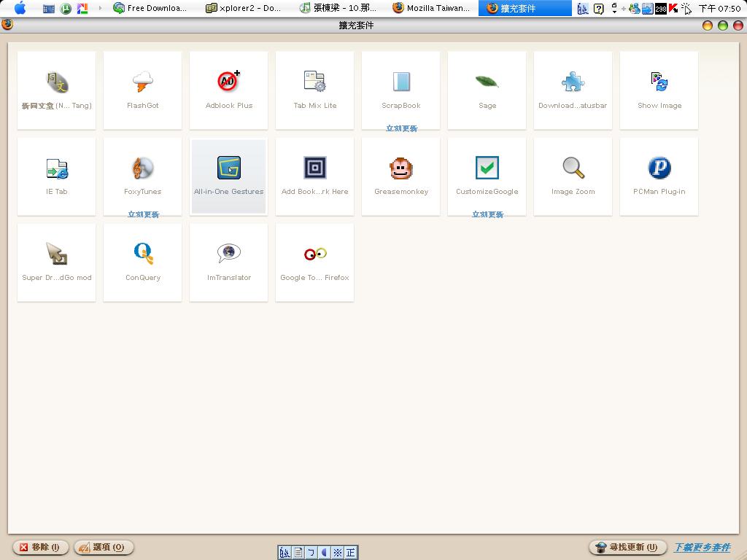This screenshot has height=560, width=747.
Task: Select the All-in-One Gestures icon
Action: click(229, 168)
